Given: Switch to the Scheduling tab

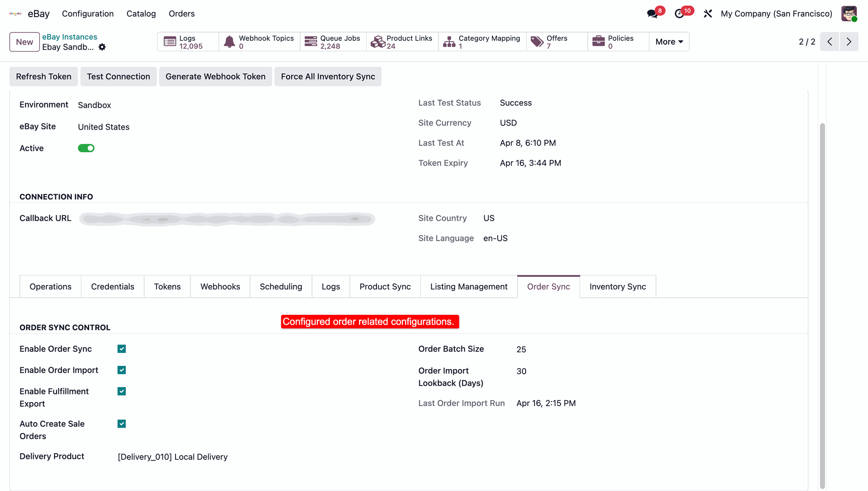Looking at the screenshot, I should click(x=281, y=286).
